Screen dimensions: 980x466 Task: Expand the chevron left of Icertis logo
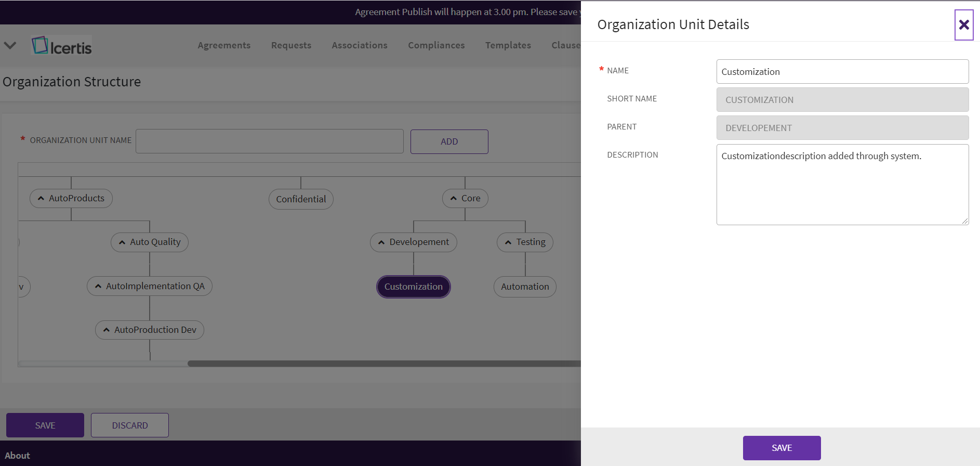point(10,46)
